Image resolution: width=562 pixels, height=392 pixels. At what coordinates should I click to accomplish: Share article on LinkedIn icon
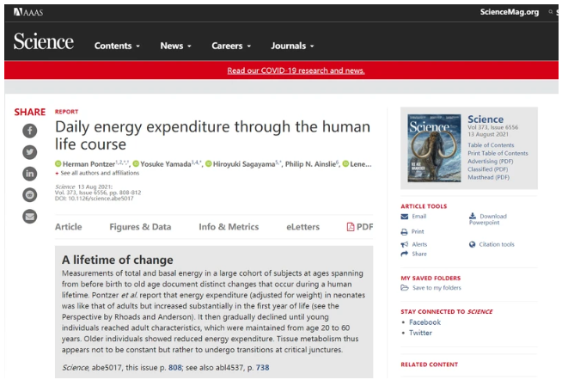click(30, 174)
